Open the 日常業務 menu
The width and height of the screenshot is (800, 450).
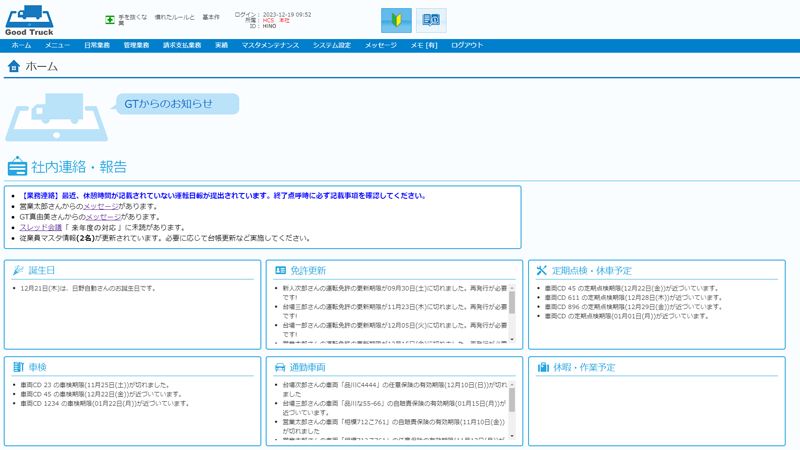pos(97,46)
